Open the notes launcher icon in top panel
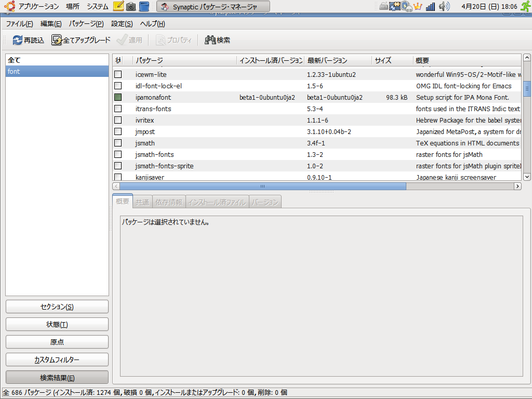 [118, 7]
